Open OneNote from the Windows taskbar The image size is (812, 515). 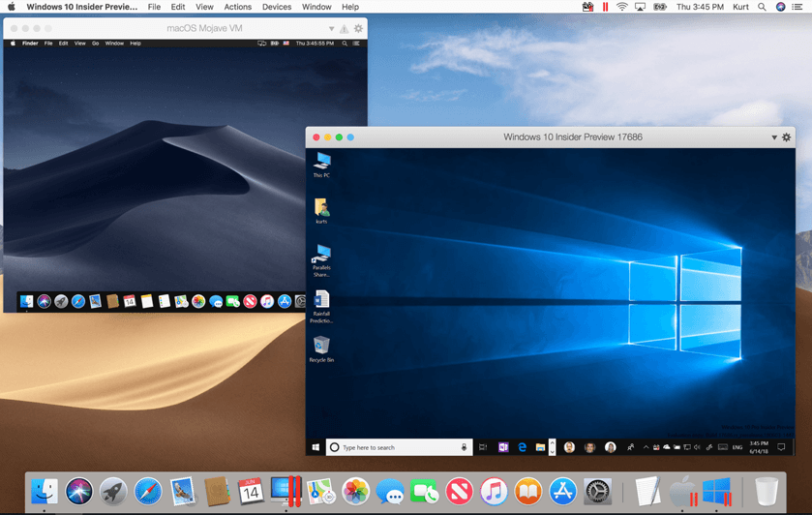tap(503, 447)
